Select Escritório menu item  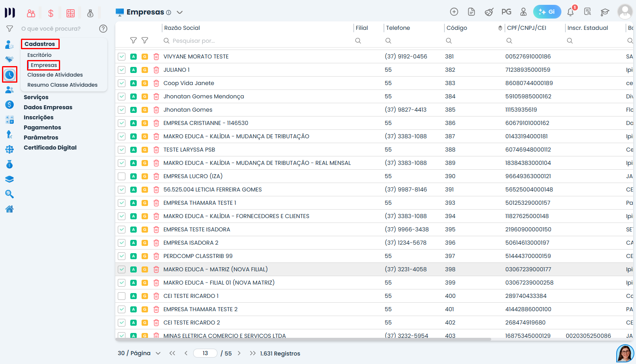coord(40,55)
